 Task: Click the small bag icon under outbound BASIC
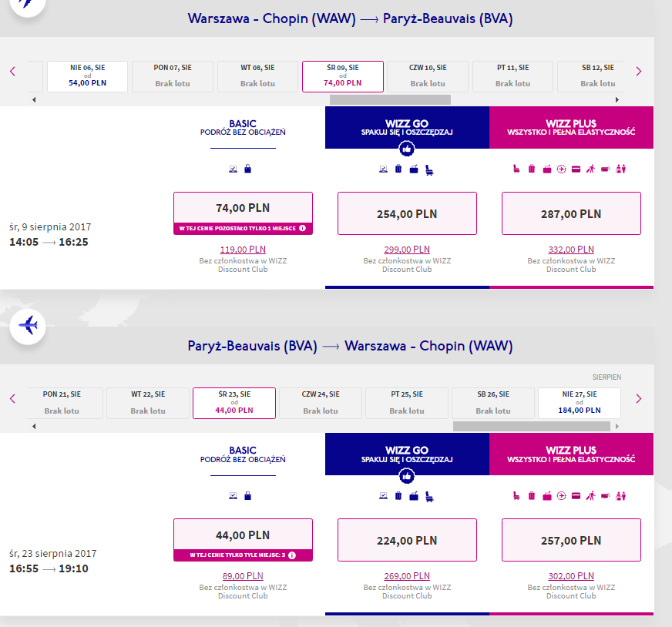coord(247,169)
